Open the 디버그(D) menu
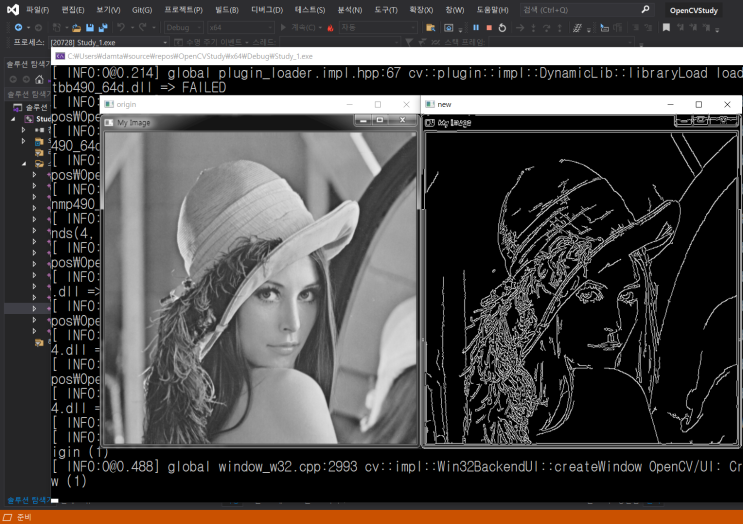743x524 pixels. (267, 10)
